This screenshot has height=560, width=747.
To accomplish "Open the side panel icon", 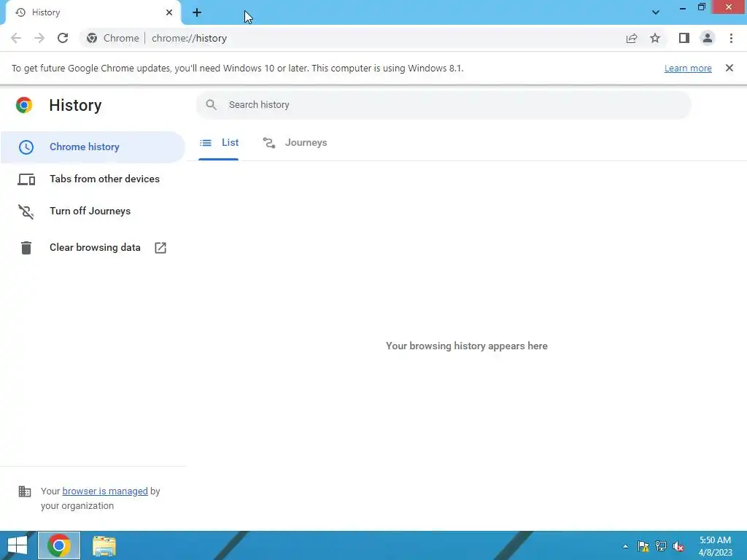I will 684,38.
